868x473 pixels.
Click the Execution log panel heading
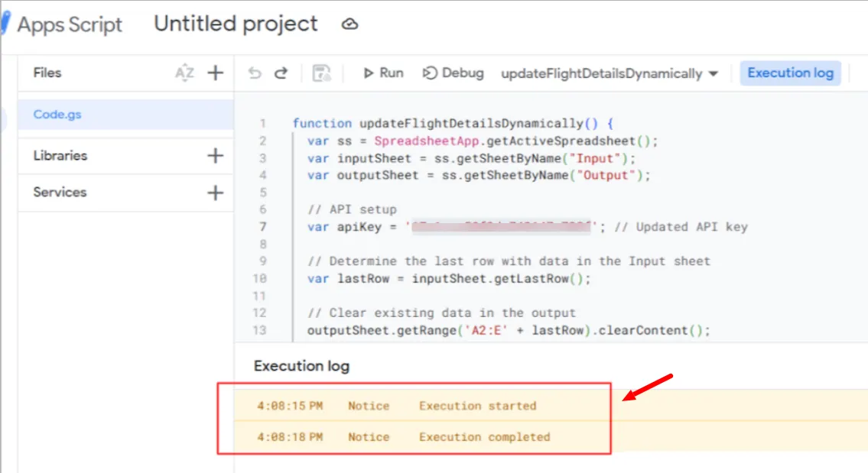tap(301, 366)
